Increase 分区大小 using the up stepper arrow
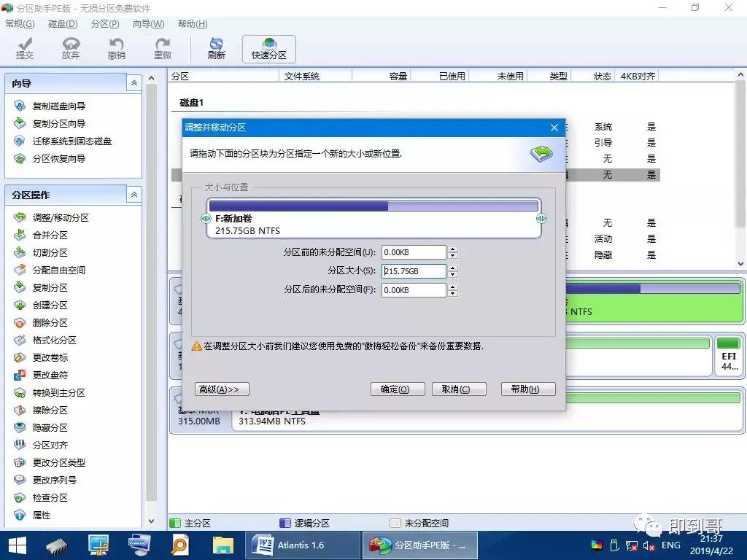 (x=452, y=268)
